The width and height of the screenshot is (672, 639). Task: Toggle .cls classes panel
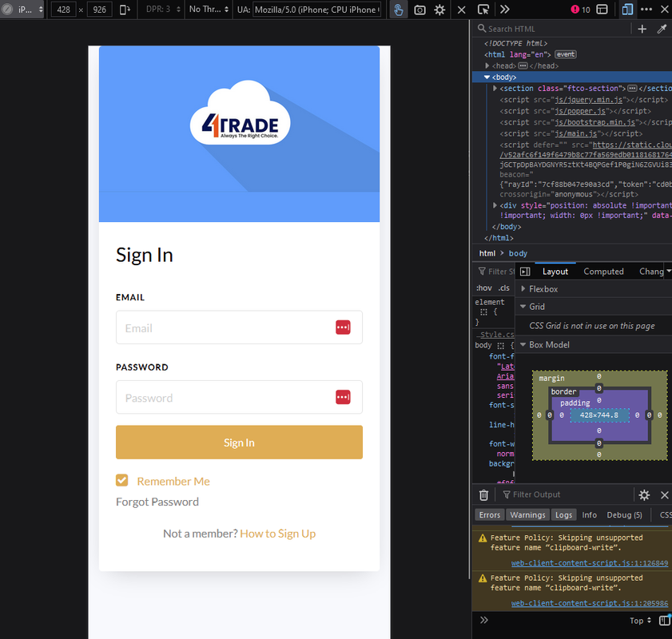504,288
